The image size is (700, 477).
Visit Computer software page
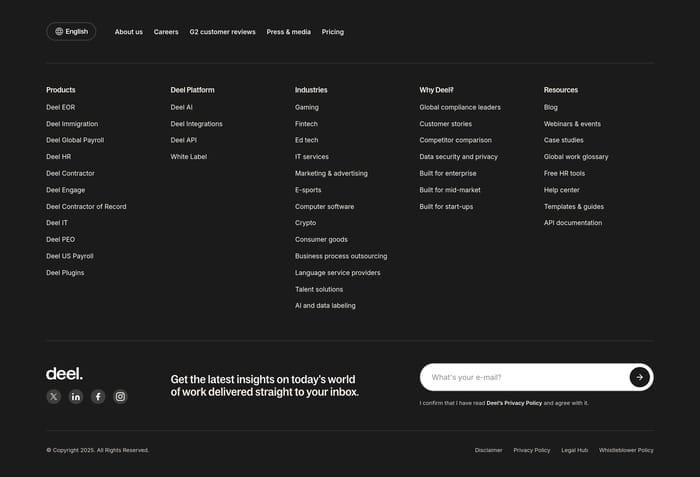point(325,206)
